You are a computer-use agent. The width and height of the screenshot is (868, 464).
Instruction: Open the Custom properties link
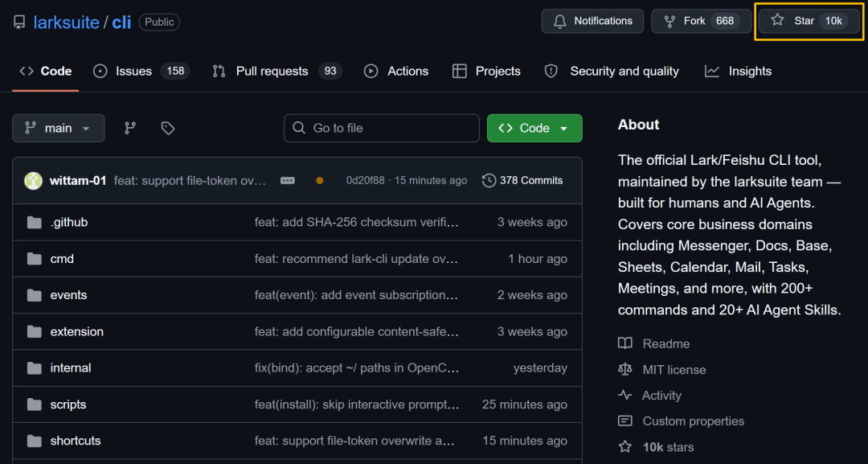click(x=681, y=421)
